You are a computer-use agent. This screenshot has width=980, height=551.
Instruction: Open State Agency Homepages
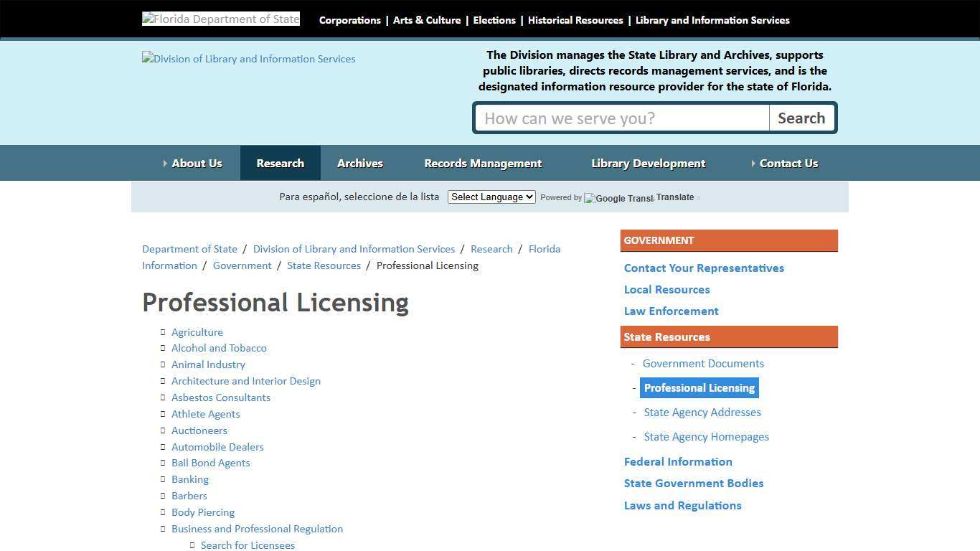pos(706,436)
